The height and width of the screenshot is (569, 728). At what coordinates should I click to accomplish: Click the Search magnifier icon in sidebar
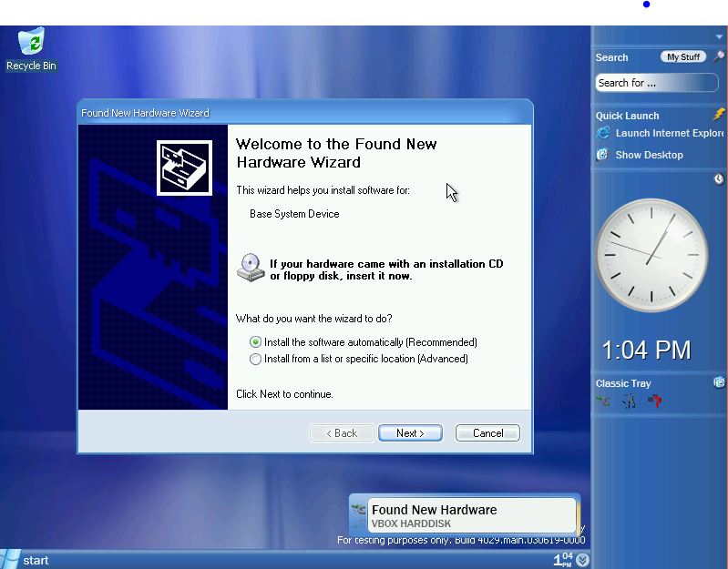719,56
